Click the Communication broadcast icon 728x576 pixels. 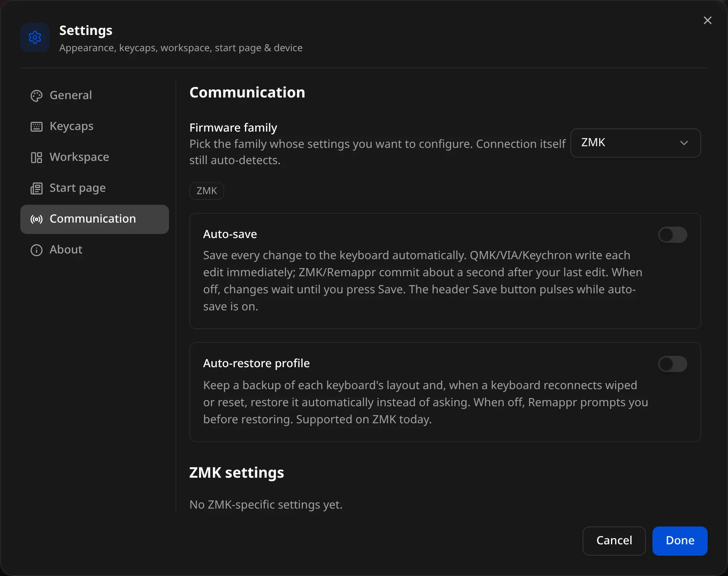point(37,219)
